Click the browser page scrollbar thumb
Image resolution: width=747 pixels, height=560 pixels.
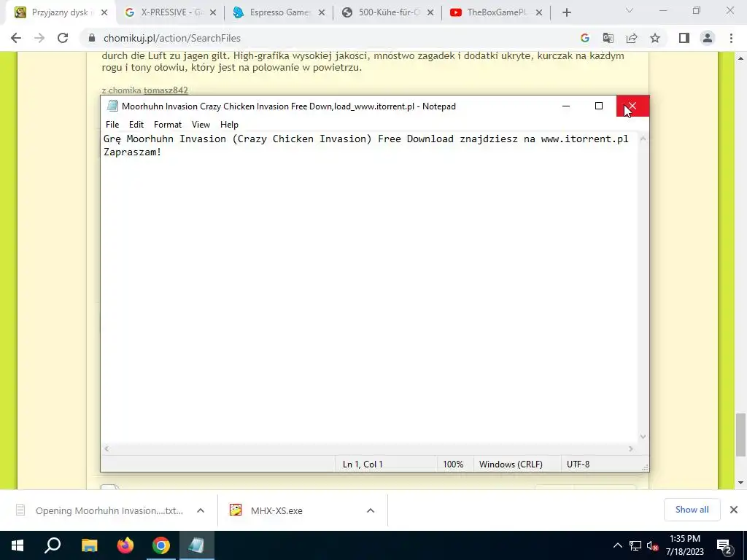[x=740, y=435]
